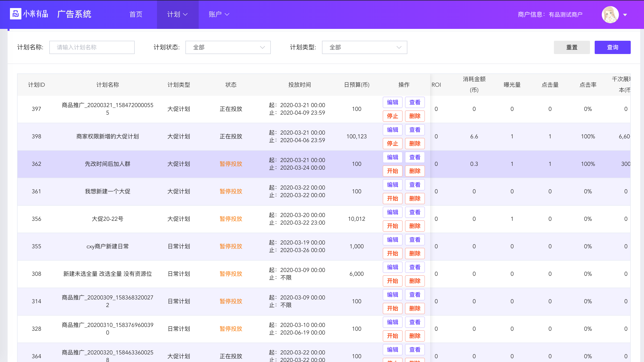Click 开始 for plan 355

[392, 253]
